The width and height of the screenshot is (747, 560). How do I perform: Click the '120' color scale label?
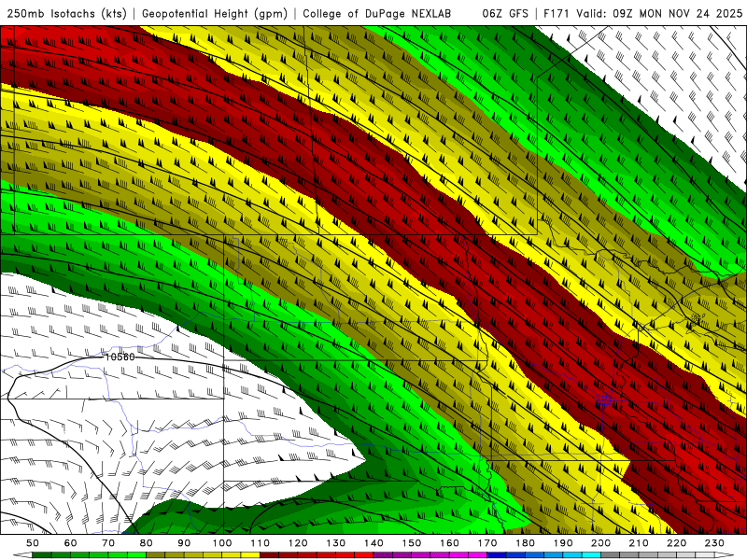click(298, 543)
